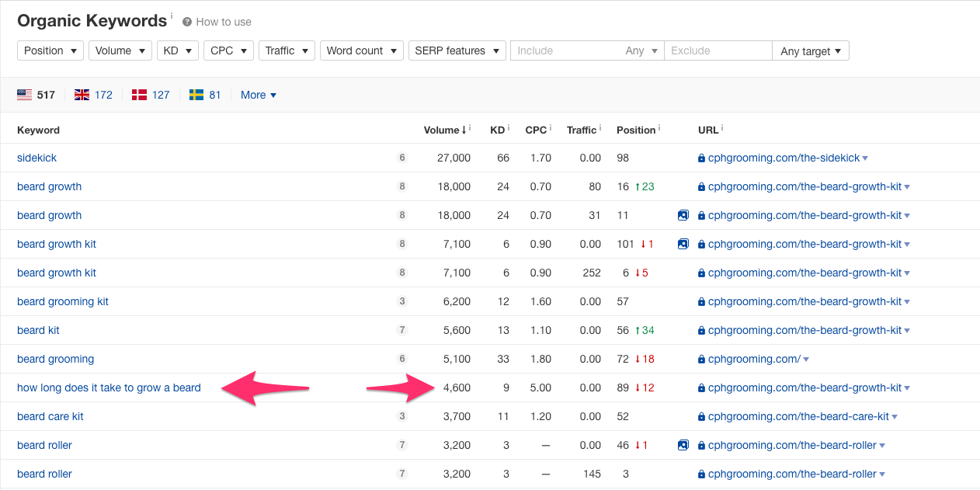This screenshot has width=980, height=490.
Task: Click the question mark icon beside How to use
Action: (187, 22)
